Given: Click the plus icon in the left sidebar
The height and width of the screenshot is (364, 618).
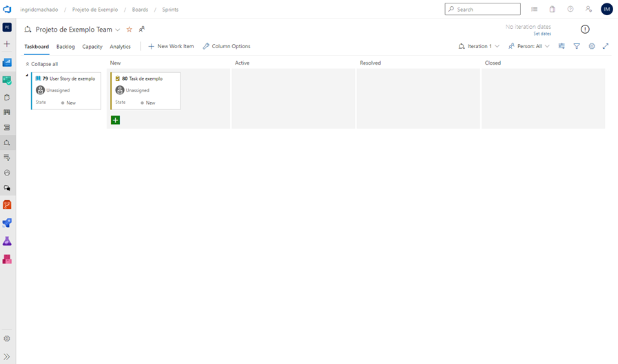Looking at the screenshot, I should click(x=7, y=44).
